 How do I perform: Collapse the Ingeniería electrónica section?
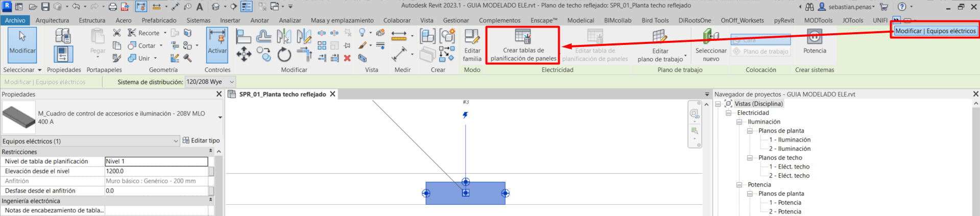click(x=210, y=201)
